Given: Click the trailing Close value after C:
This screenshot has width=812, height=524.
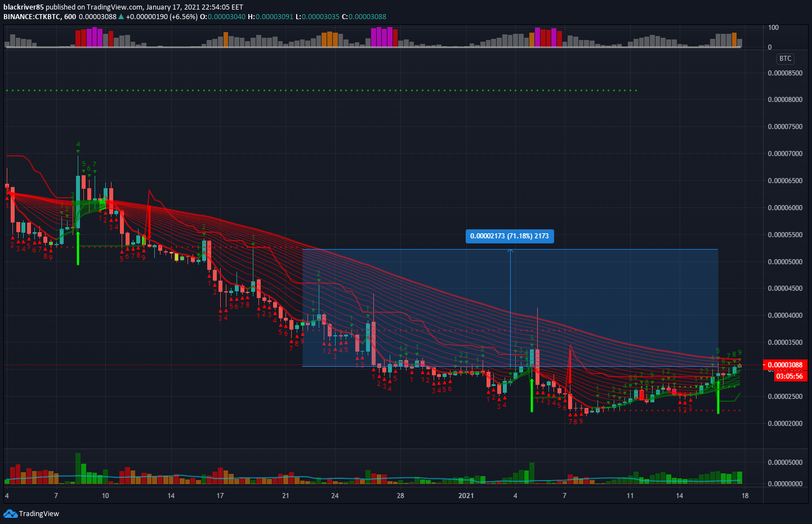Looking at the screenshot, I should (x=367, y=17).
